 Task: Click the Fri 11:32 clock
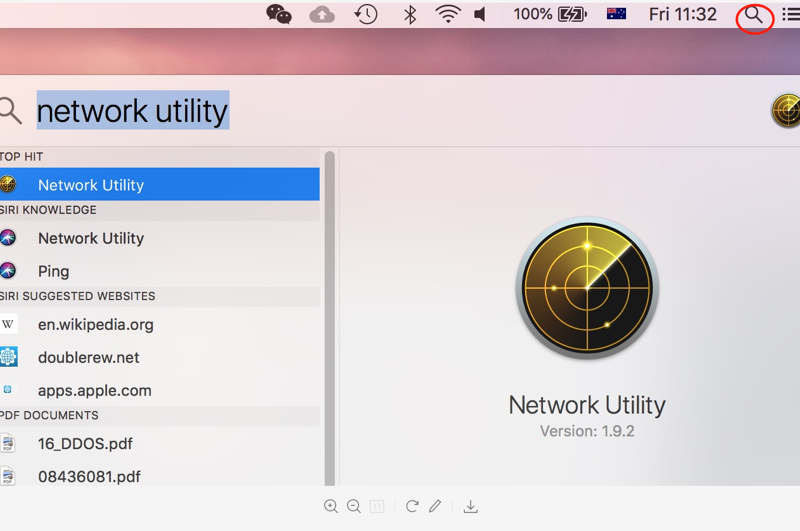click(x=683, y=14)
